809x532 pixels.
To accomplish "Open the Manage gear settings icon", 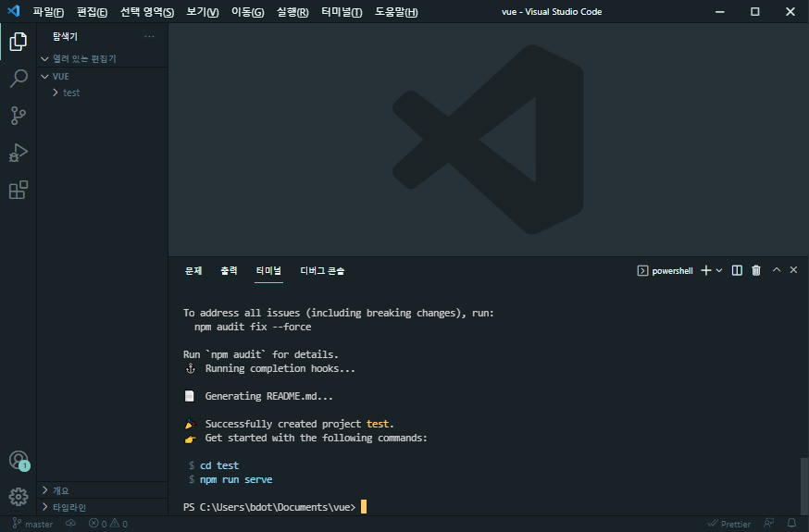I will [x=19, y=497].
